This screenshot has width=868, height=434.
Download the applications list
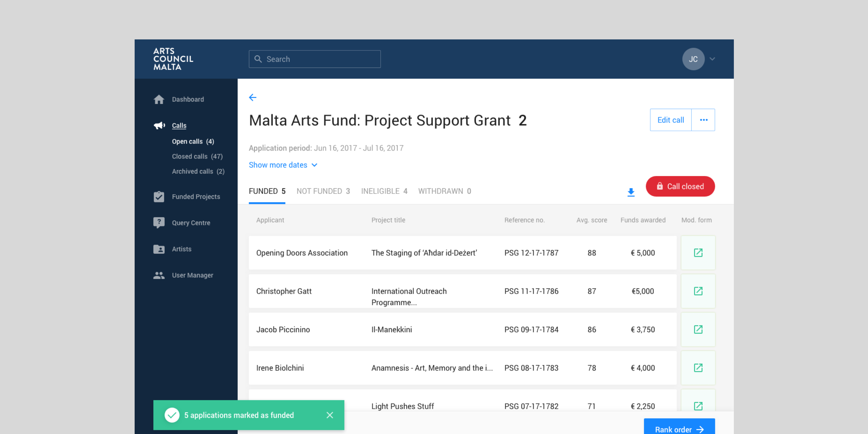point(631,192)
